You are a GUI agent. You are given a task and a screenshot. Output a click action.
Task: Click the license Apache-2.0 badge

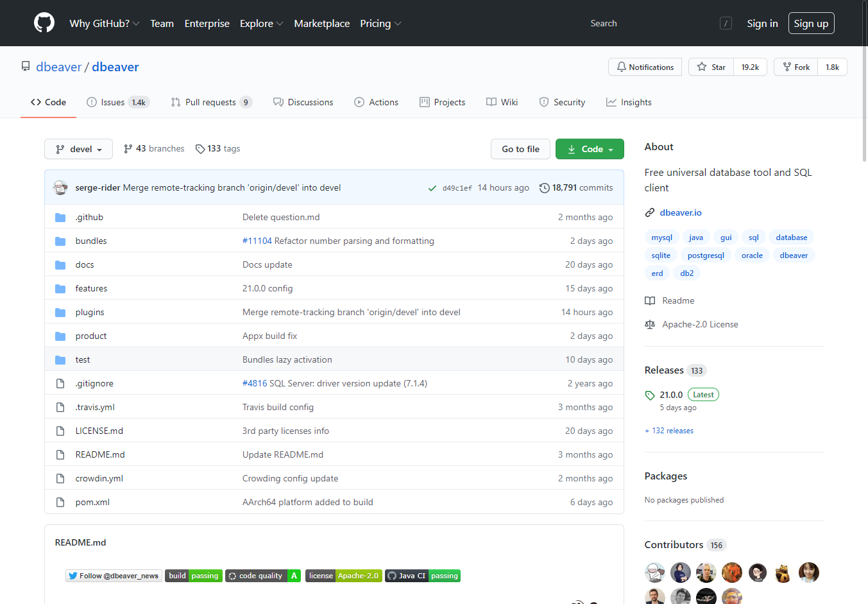(x=344, y=576)
